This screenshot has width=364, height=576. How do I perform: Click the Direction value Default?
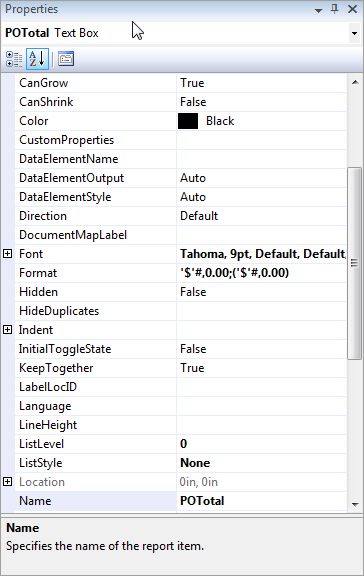199,216
